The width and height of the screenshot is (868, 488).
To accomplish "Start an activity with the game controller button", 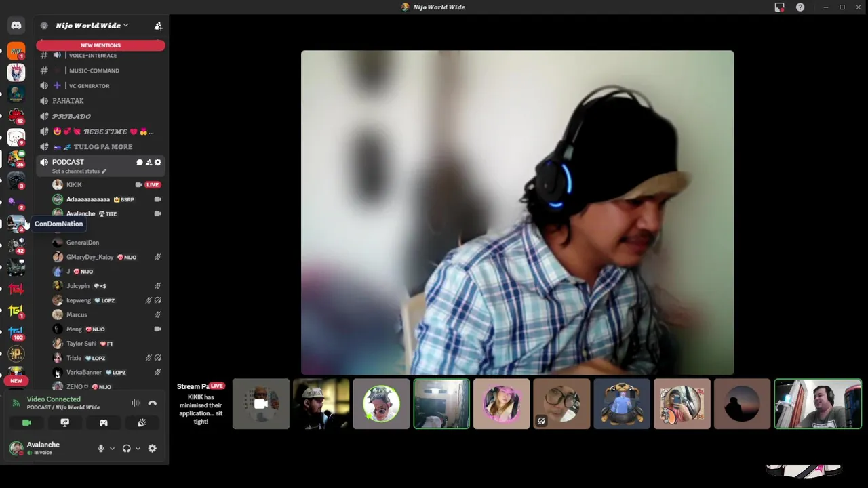I will pos(104,423).
